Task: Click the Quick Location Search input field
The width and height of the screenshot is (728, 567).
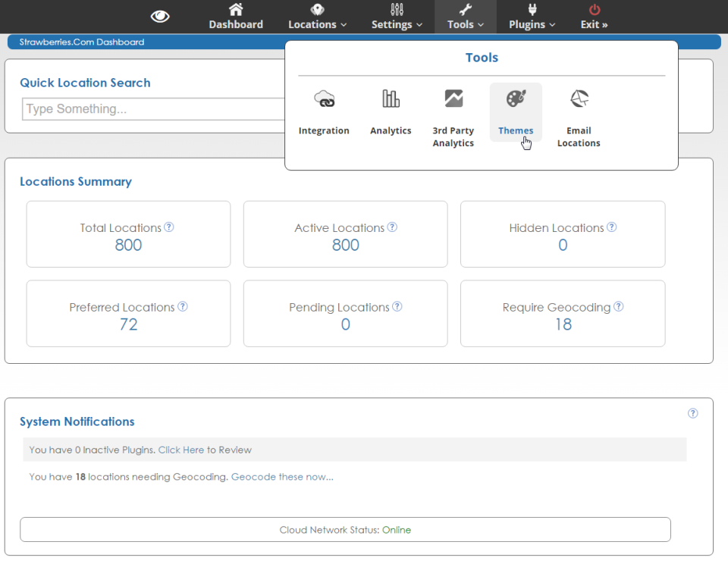Action: click(154, 109)
